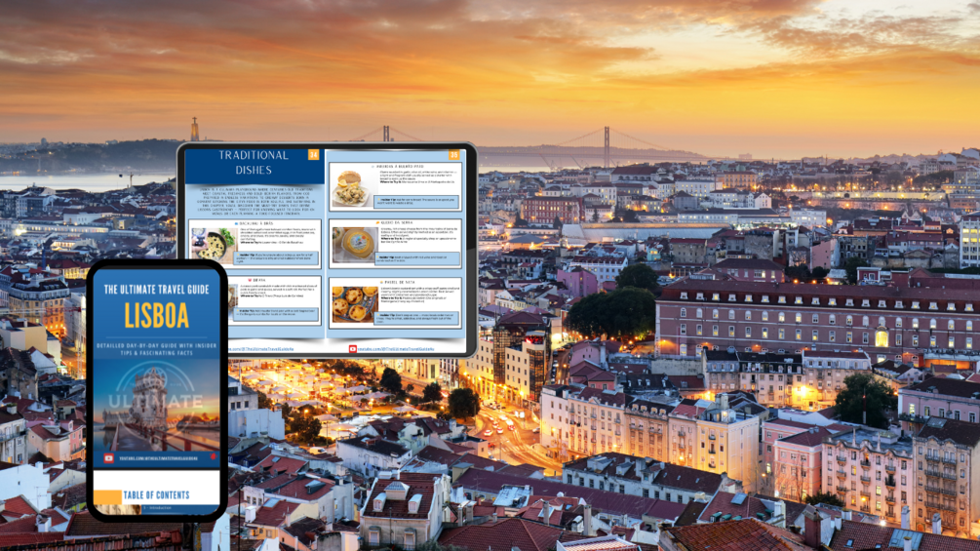Click the intro paragraph under Traditional Dishes
Viewport: 980px width, 551px height.
tap(255, 201)
